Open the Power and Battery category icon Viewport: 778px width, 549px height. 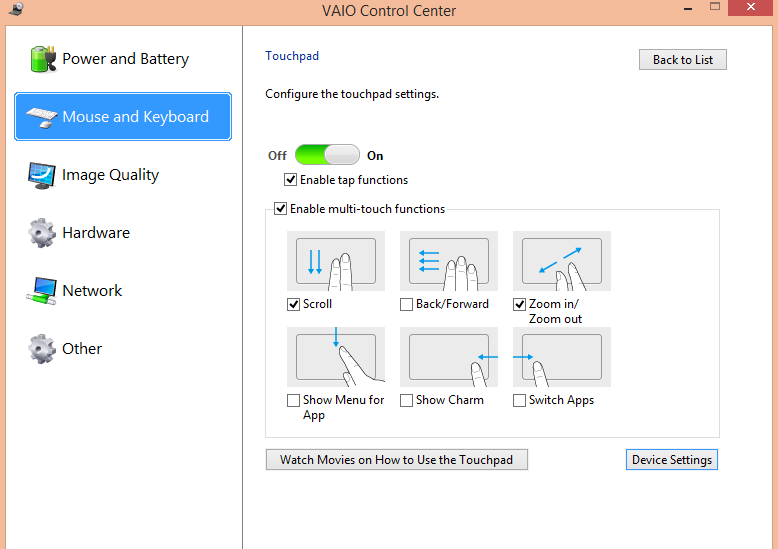(43, 59)
